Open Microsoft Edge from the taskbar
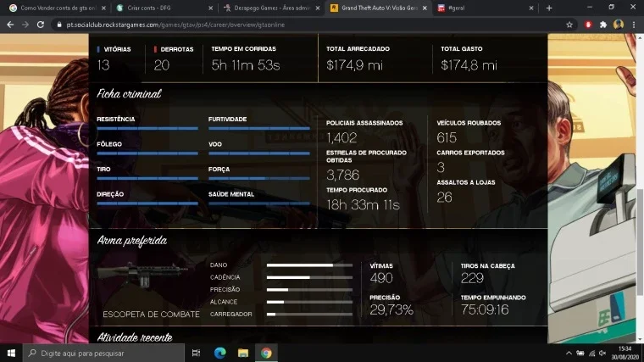This screenshot has height=362, width=644. coord(219,353)
